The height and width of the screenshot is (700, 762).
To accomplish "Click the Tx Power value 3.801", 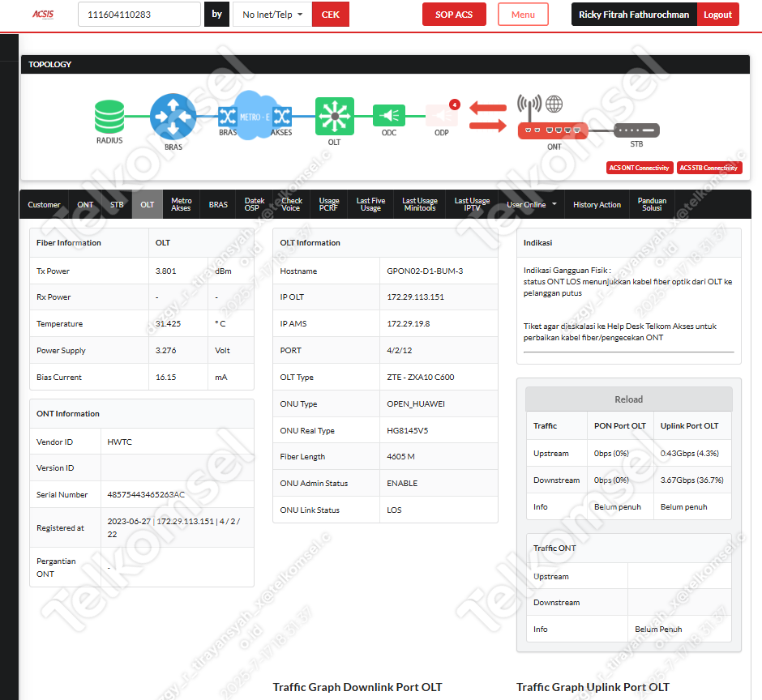I will click(x=165, y=271).
